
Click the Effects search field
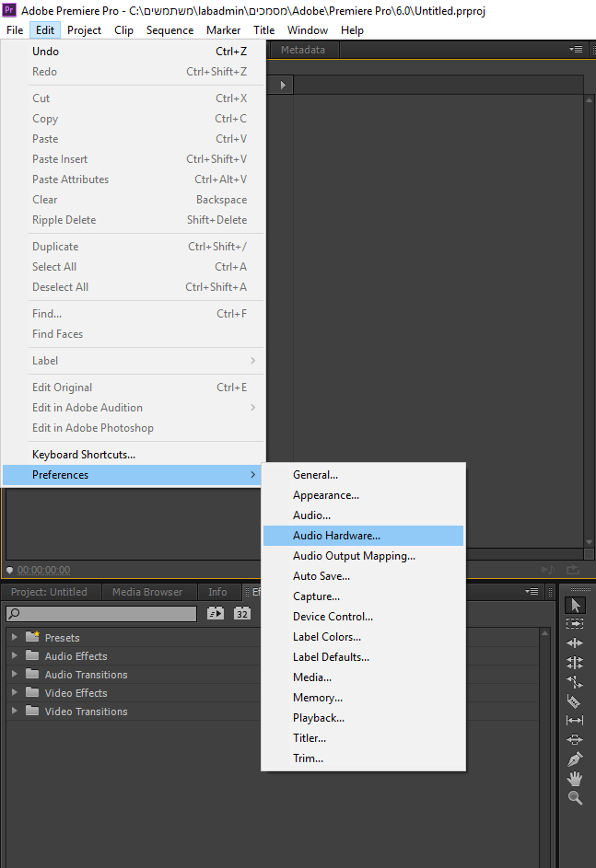(x=101, y=613)
